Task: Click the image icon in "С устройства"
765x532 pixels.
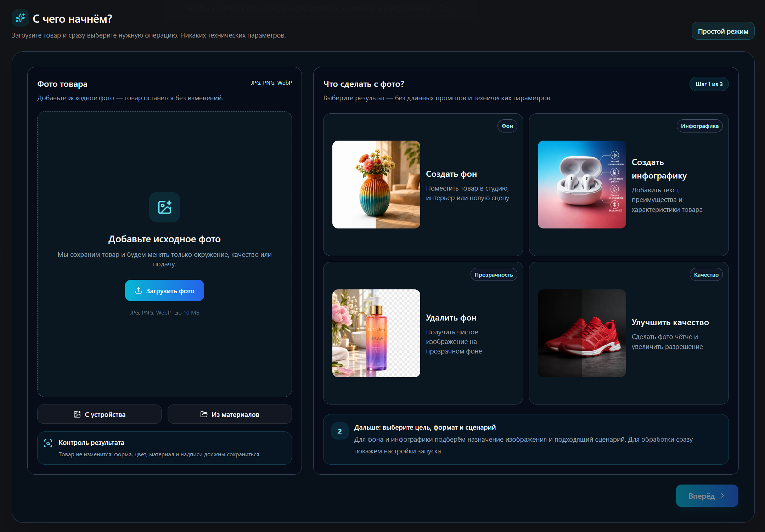Action: point(77,414)
